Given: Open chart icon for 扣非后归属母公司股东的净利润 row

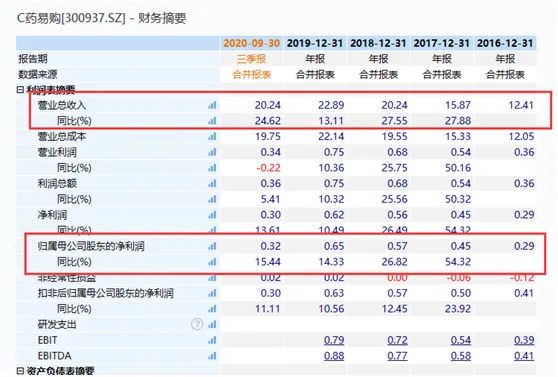Looking at the screenshot, I should (x=212, y=293).
